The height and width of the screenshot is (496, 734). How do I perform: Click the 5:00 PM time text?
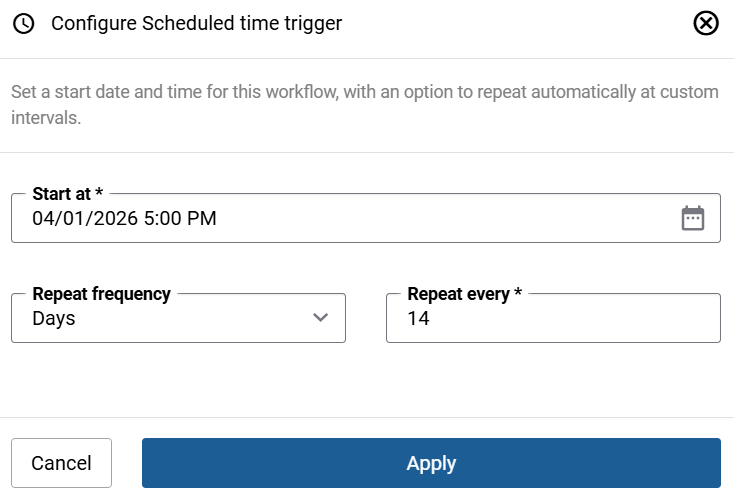[180, 218]
